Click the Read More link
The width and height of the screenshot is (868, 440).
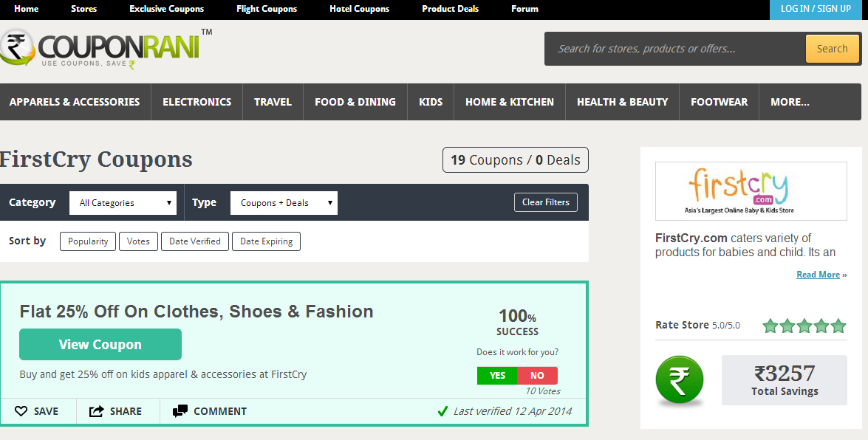click(818, 275)
